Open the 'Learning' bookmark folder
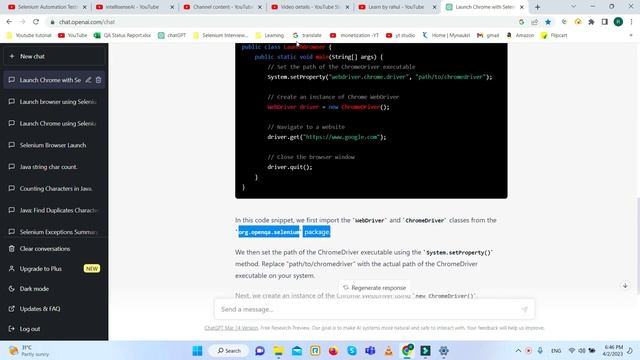640x360 pixels. click(269, 36)
